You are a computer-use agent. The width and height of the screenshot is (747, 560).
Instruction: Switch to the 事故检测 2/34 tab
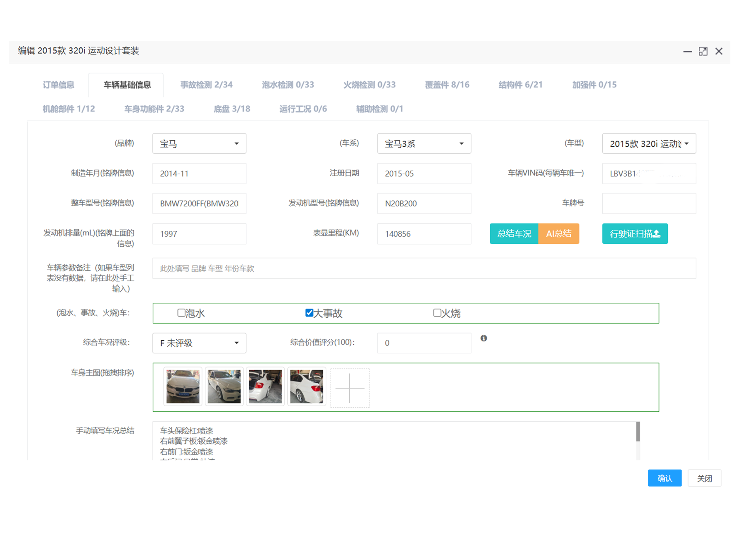[x=206, y=85]
